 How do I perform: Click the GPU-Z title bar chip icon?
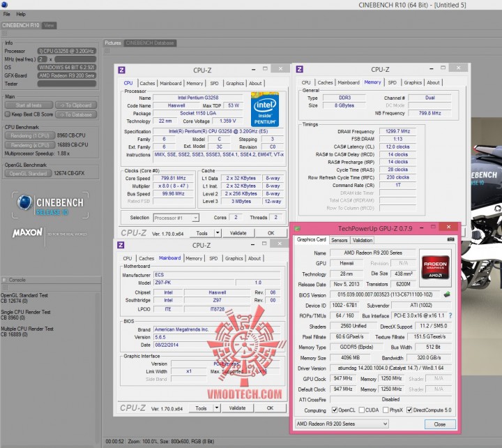298,228
